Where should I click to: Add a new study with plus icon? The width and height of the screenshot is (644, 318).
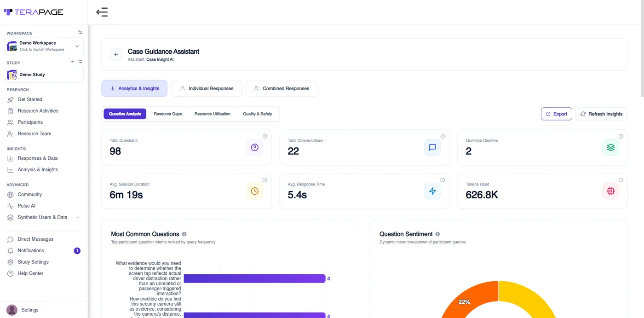tap(73, 62)
